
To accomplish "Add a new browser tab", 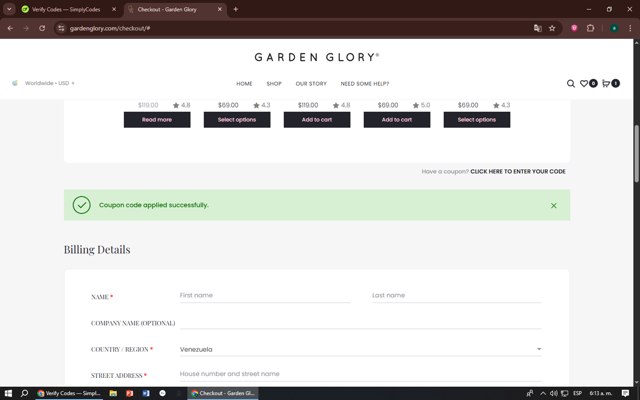I will [x=236, y=9].
